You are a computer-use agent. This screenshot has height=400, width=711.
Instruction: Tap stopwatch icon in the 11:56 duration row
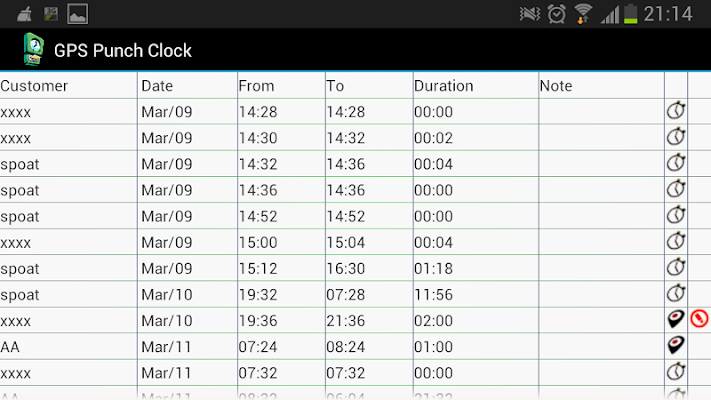click(676, 293)
